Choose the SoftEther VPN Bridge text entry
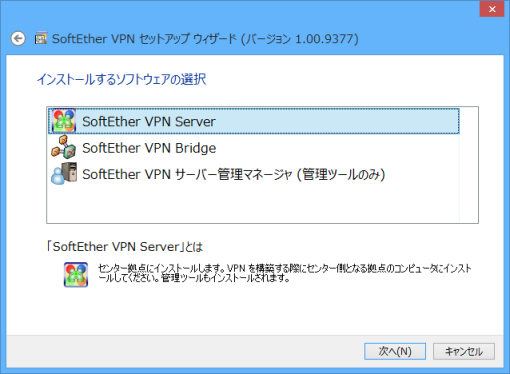This screenshot has width=510, height=374. tap(149, 148)
